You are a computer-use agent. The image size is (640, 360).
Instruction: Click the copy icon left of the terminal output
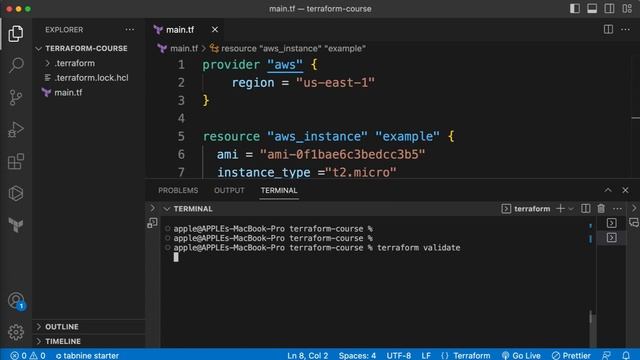pos(153,223)
